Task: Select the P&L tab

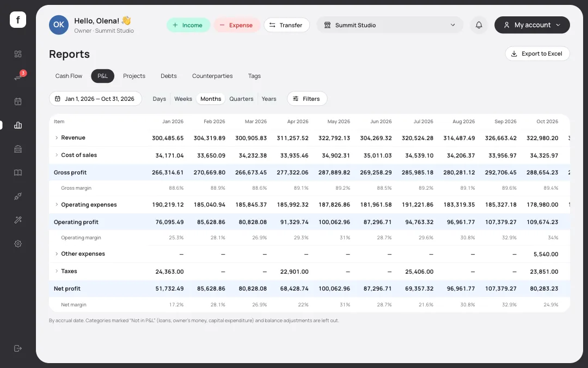Action: (x=103, y=76)
